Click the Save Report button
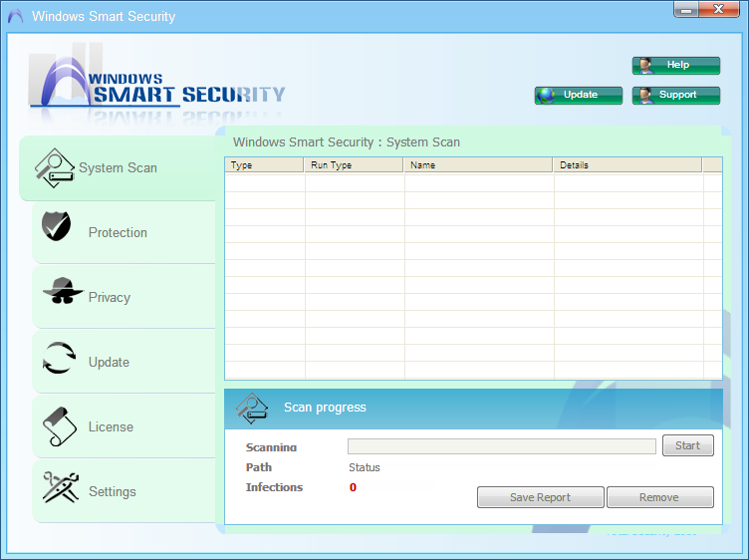 540,497
